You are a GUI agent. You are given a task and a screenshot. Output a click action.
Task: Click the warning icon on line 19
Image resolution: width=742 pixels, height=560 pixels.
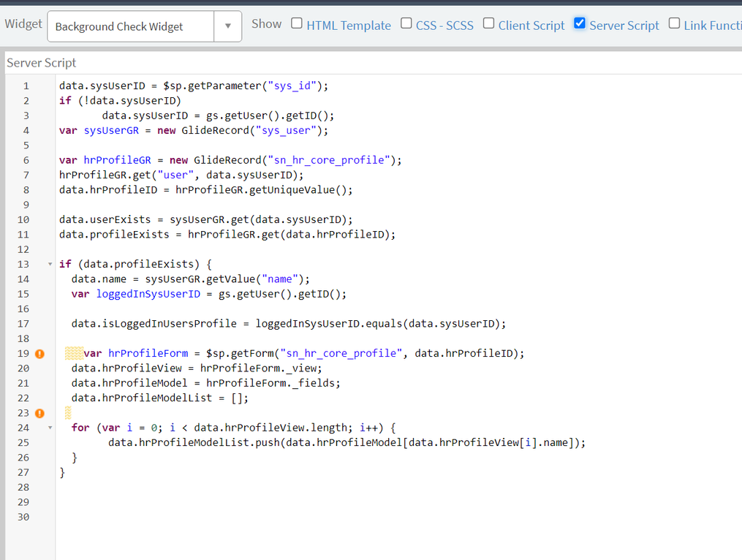pyautogui.click(x=39, y=354)
